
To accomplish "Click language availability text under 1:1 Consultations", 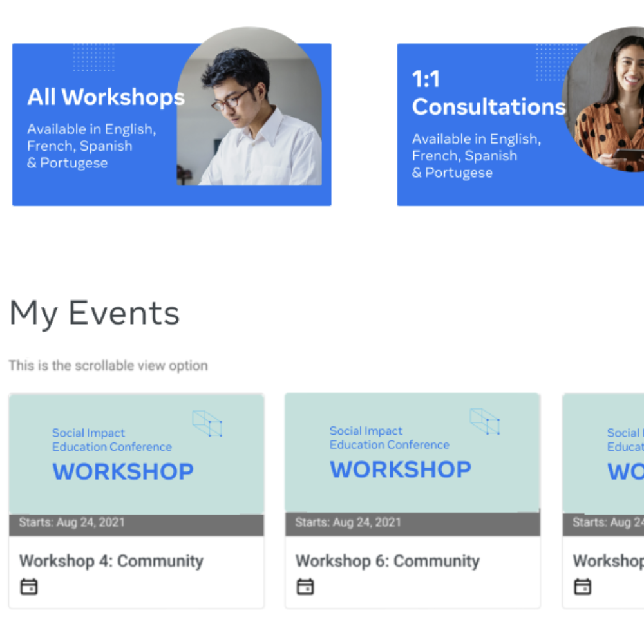I will (x=477, y=156).
